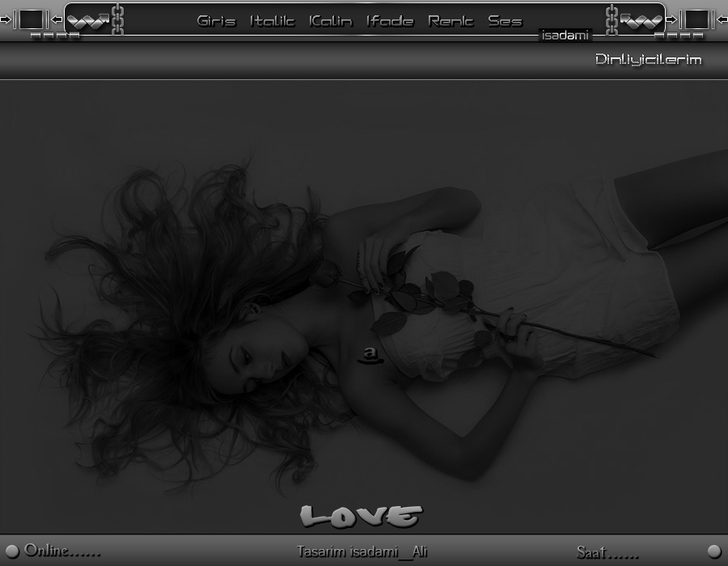
Task: Click the small 'a' logo on image
Action: click(x=370, y=354)
